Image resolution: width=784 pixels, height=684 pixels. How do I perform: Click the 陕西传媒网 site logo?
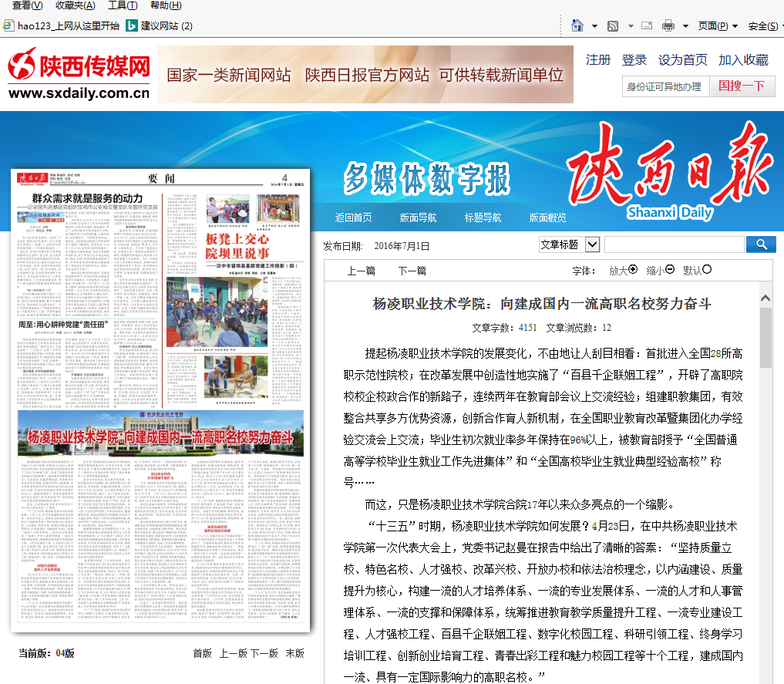[78, 74]
